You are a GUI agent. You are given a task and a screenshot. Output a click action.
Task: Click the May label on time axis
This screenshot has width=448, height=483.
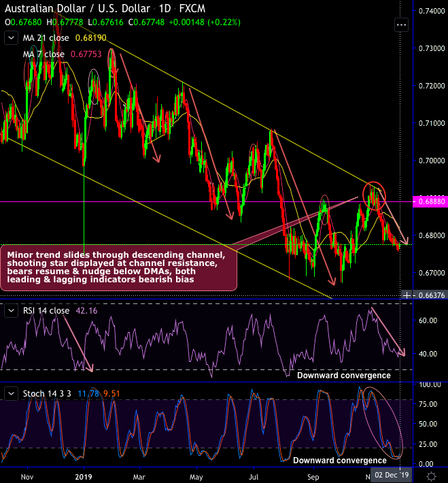click(x=196, y=477)
